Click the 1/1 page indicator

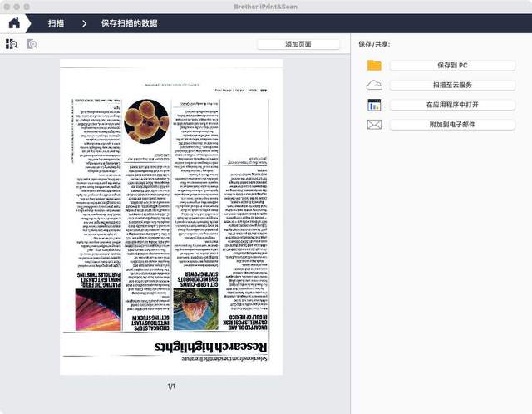(171, 387)
